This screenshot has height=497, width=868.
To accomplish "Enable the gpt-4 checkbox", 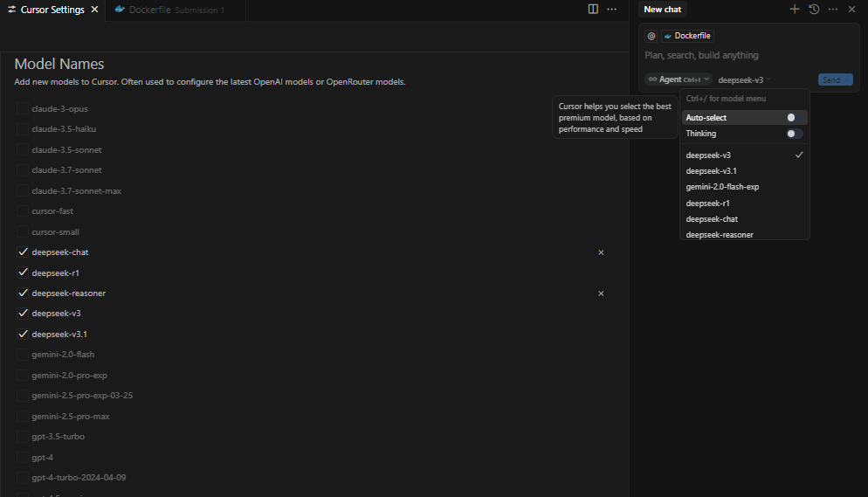I will tap(22, 457).
